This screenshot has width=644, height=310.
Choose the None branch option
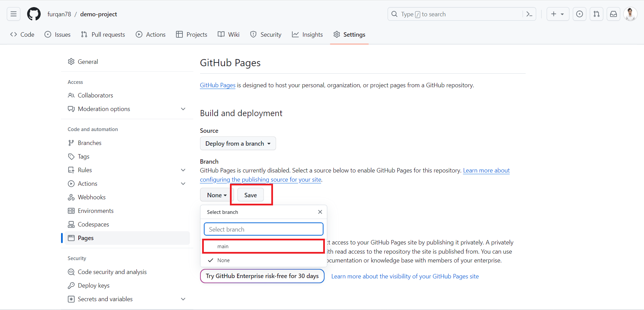(264, 260)
